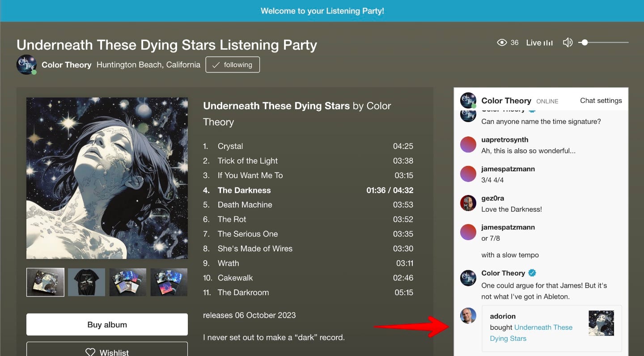
Task: Select the Death Machine track row
Action: click(245, 204)
